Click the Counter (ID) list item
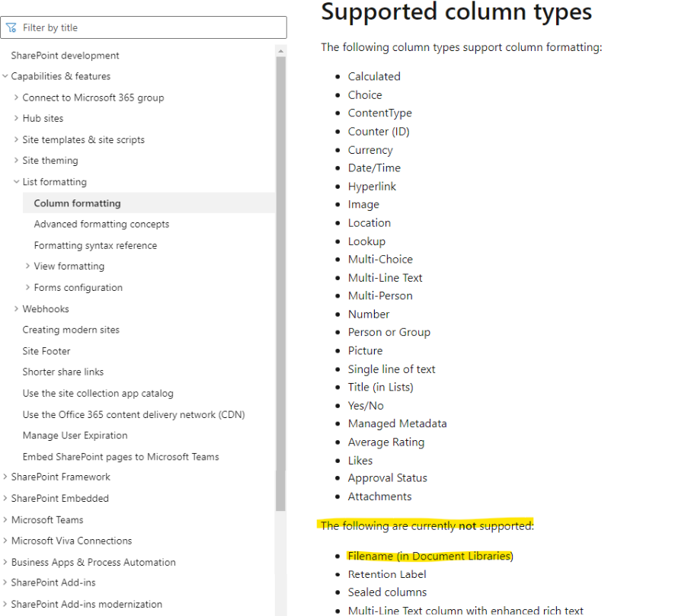The height and width of the screenshot is (616, 675). click(x=379, y=132)
